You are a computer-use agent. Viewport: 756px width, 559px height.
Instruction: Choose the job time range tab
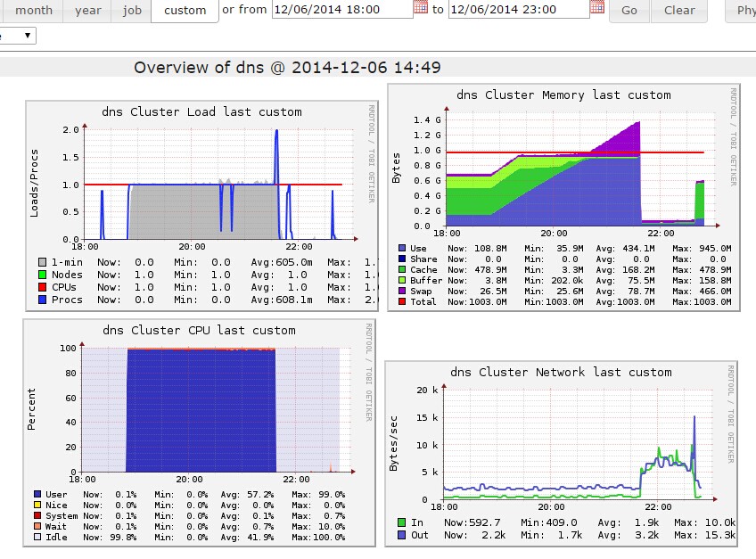[x=132, y=11]
